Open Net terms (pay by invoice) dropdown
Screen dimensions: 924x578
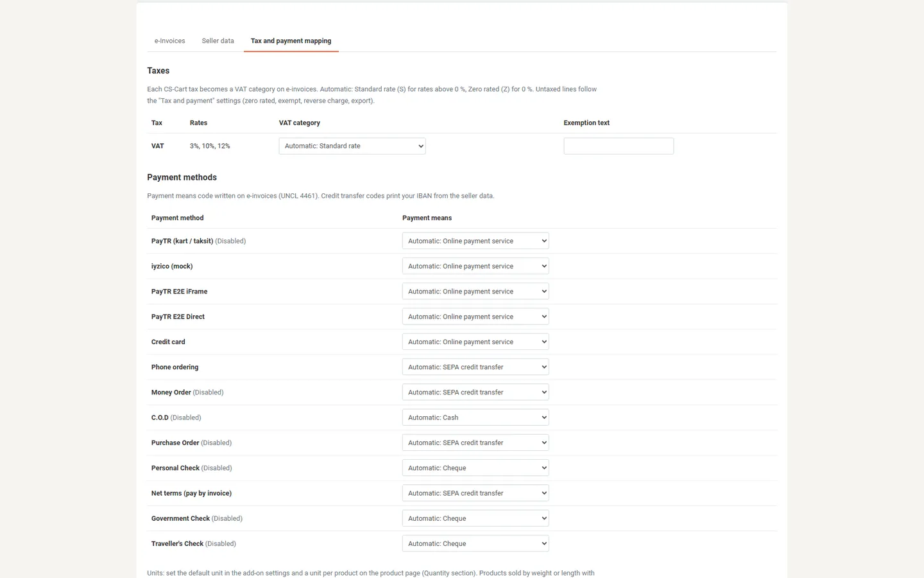click(475, 493)
